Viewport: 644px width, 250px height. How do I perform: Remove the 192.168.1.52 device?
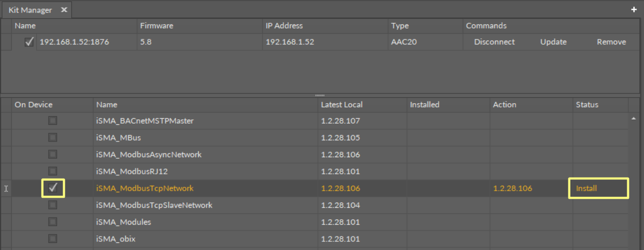pos(611,42)
